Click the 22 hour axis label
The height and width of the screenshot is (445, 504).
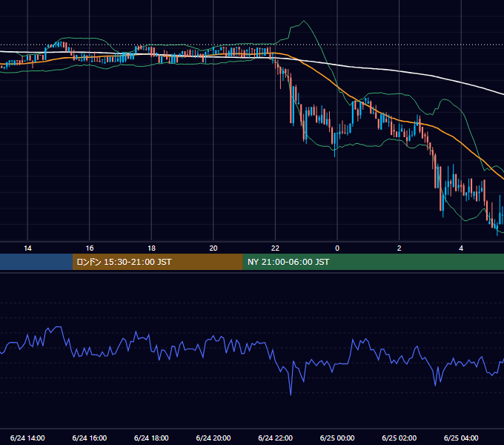pyautogui.click(x=275, y=248)
